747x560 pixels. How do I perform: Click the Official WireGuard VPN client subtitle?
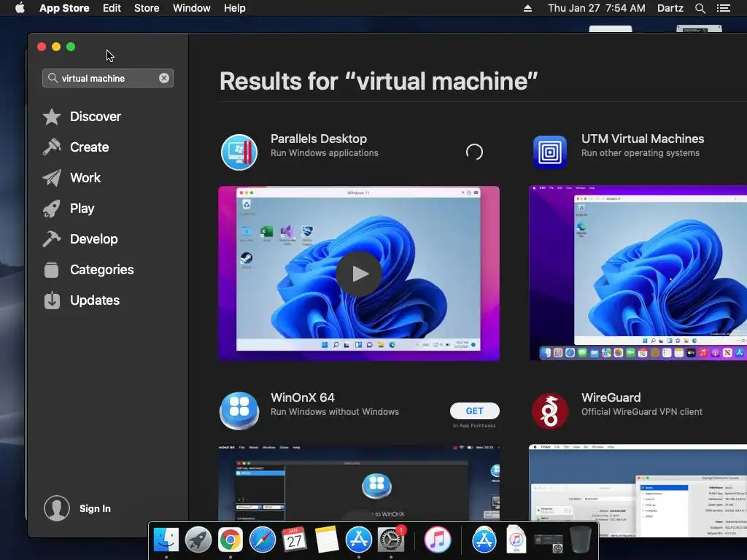[x=642, y=412]
